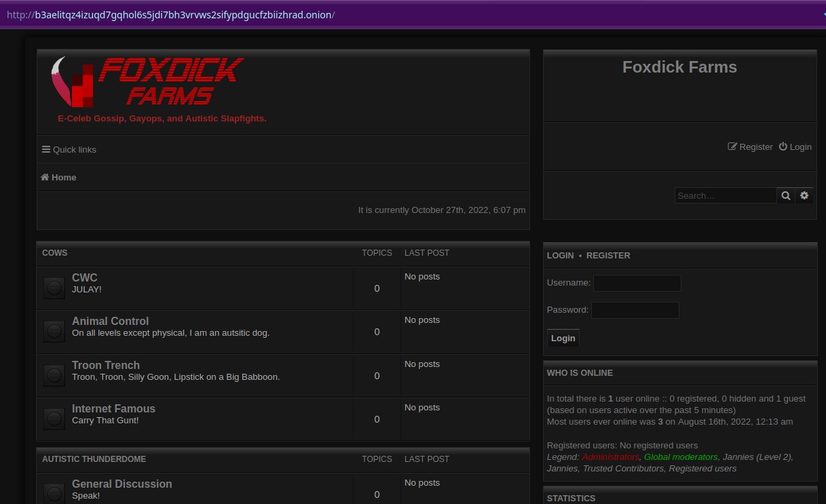The width and height of the screenshot is (826, 504).
Task: Open the CWC forum title link
Action: coord(85,277)
